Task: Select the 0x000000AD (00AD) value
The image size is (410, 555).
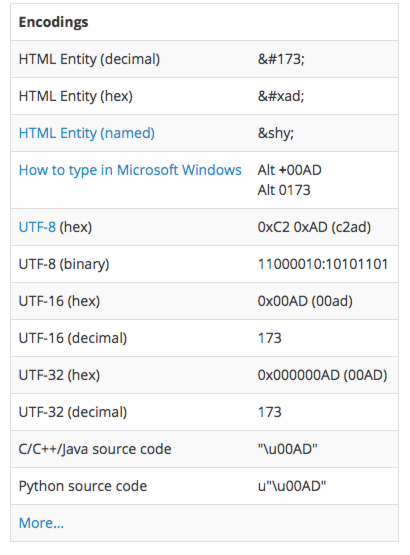Action: [323, 375]
